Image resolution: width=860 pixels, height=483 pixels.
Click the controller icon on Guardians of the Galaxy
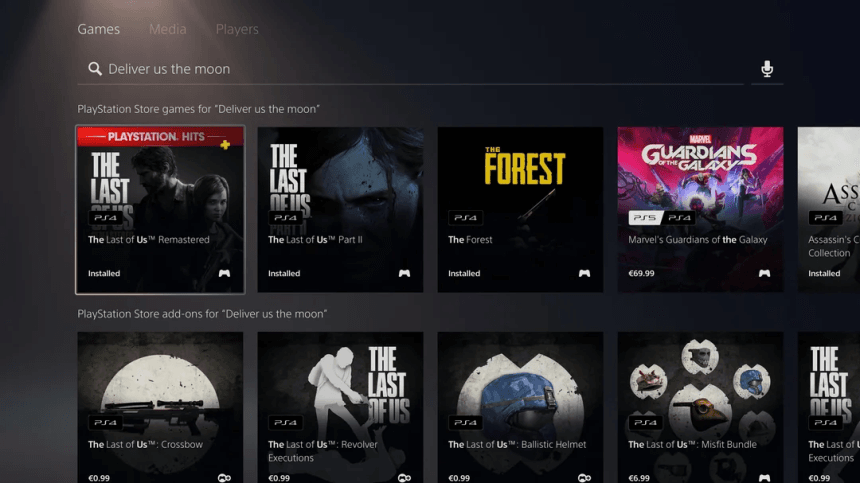(x=764, y=273)
